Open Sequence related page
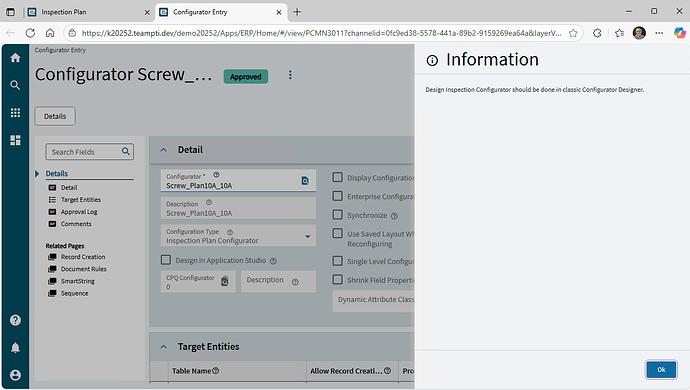The image size is (690, 390). tap(74, 293)
